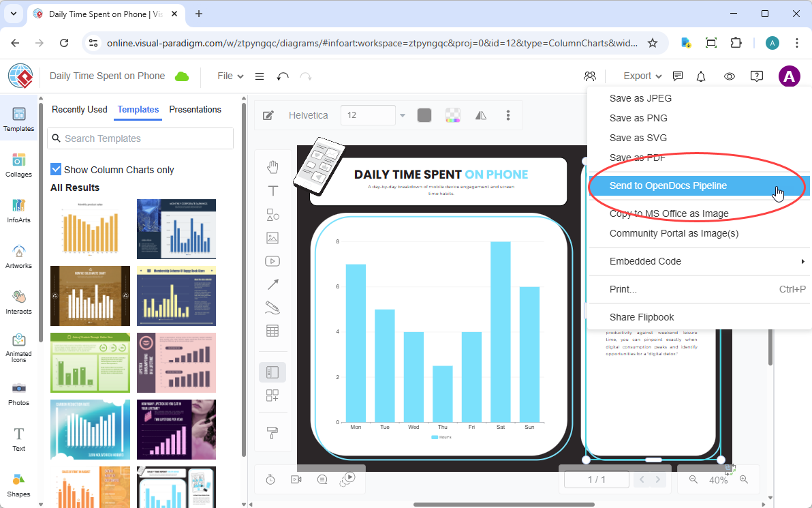Click Save as PNG in the menu

pos(638,118)
